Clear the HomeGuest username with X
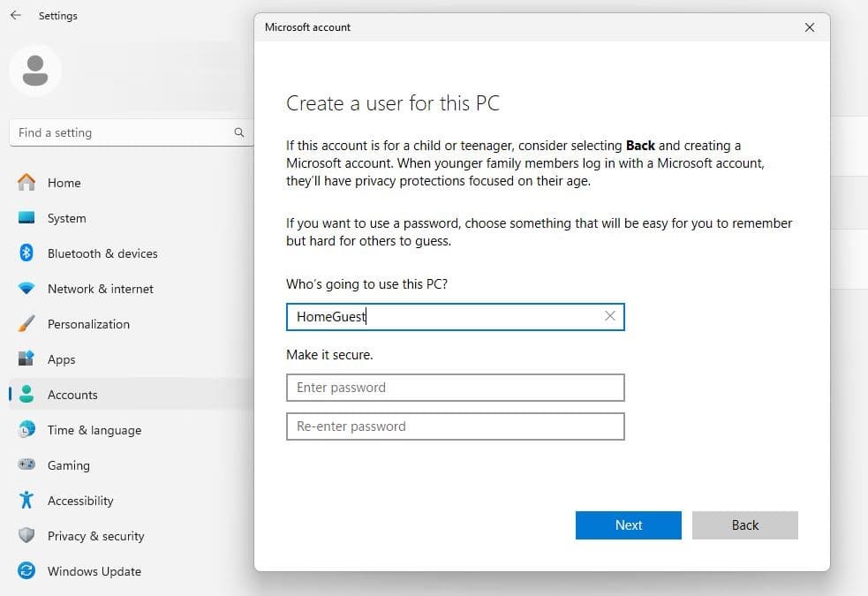This screenshot has width=868, height=596. [609, 316]
